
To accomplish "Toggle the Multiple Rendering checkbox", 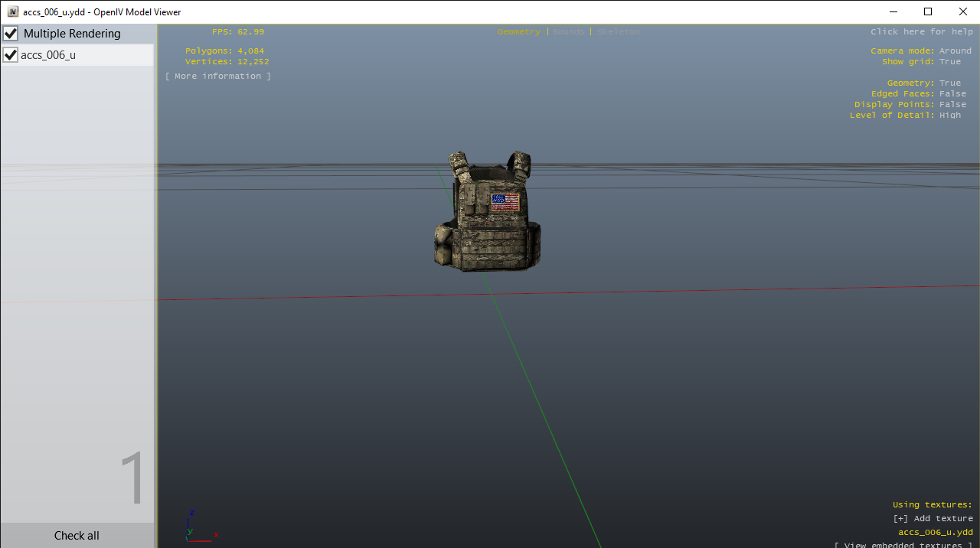I will tap(11, 34).
